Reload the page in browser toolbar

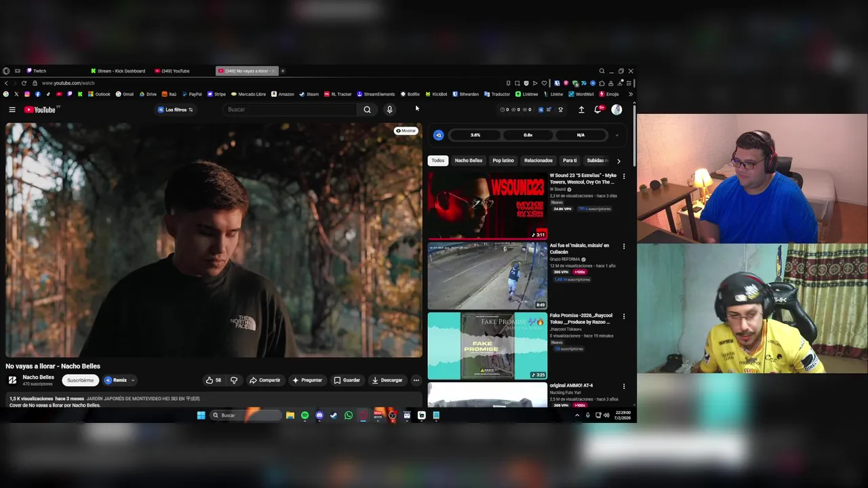pyautogui.click(x=24, y=83)
